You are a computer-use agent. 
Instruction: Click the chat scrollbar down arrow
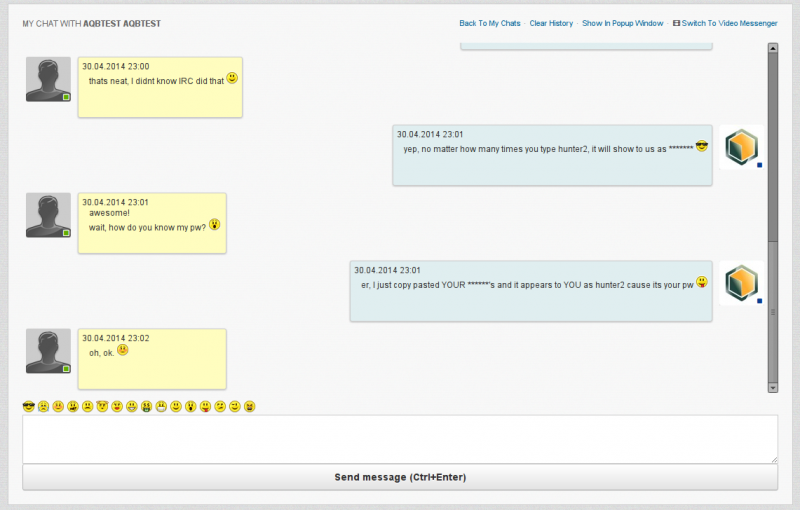(x=772, y=388)
